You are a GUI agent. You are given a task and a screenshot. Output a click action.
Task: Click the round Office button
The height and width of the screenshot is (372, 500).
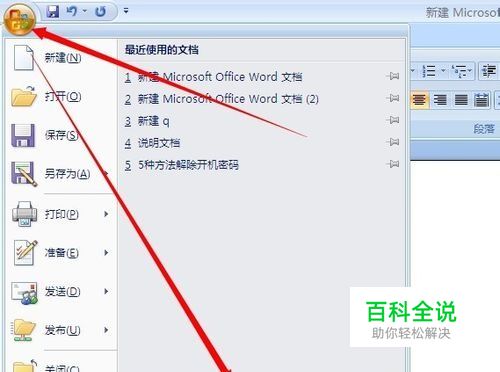19,19
